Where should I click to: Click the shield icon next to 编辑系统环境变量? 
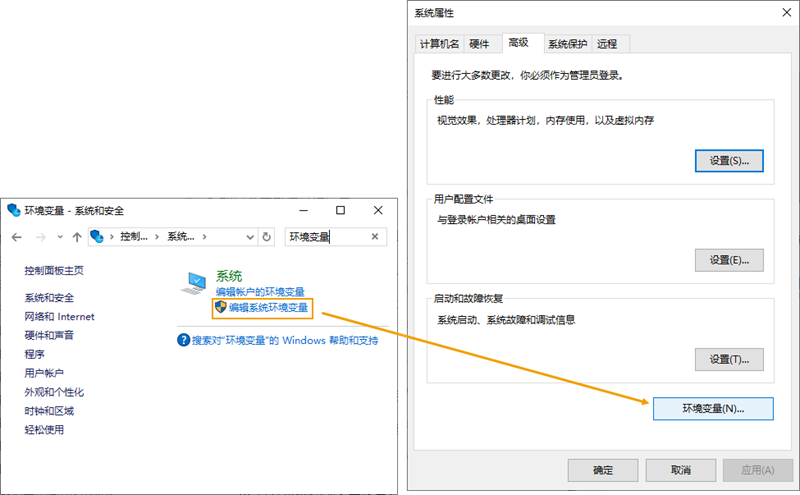221,308
